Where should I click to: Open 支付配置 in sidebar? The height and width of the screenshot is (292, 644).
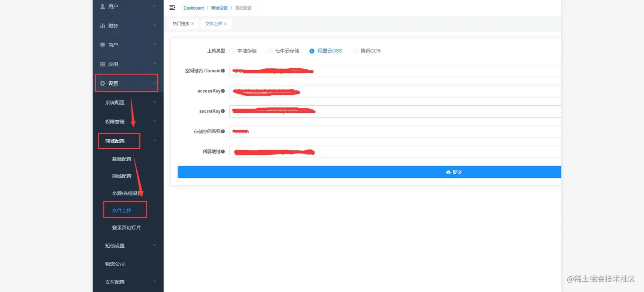[x=115, y=282]
